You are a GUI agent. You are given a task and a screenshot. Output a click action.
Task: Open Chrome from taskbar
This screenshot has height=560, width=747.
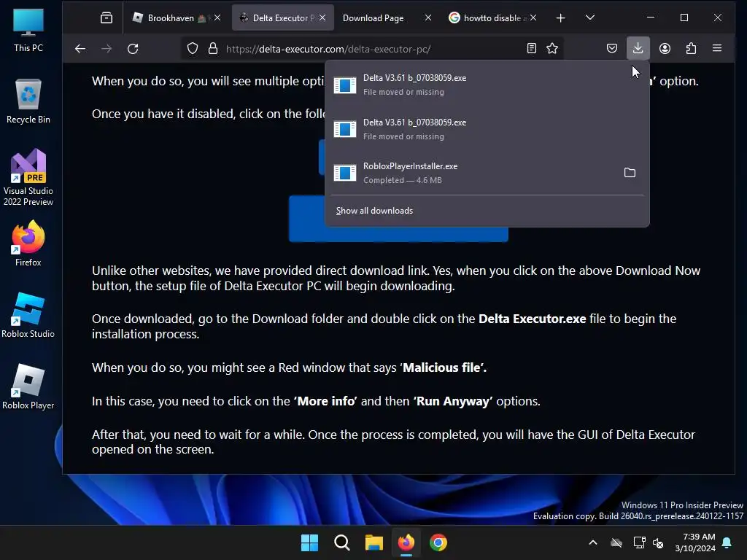[x=438, y=542]
